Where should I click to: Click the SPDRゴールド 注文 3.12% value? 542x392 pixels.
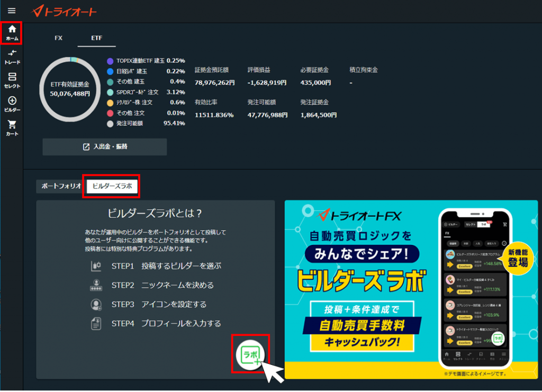(176, 92)
